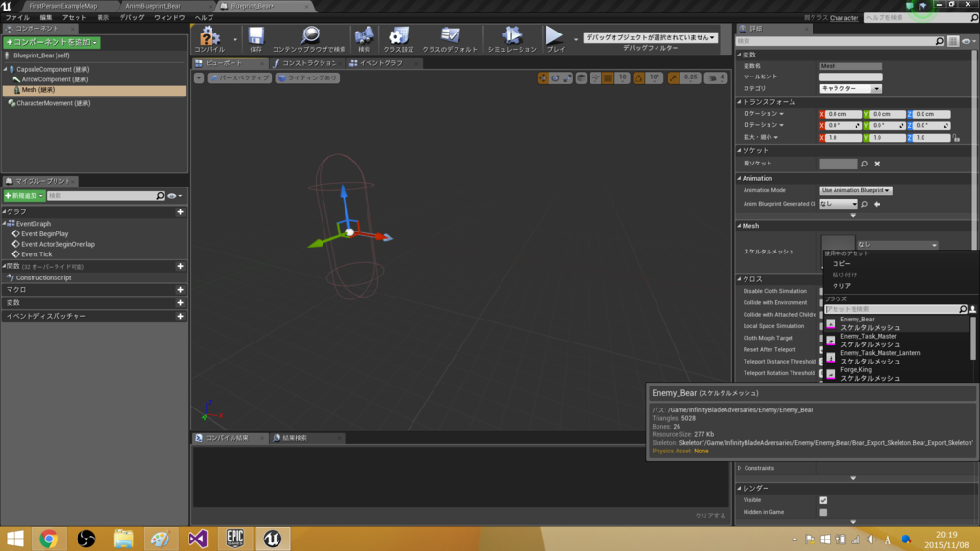Toggle scale snapping in viewport toolbar

click(x=673, y=78)
